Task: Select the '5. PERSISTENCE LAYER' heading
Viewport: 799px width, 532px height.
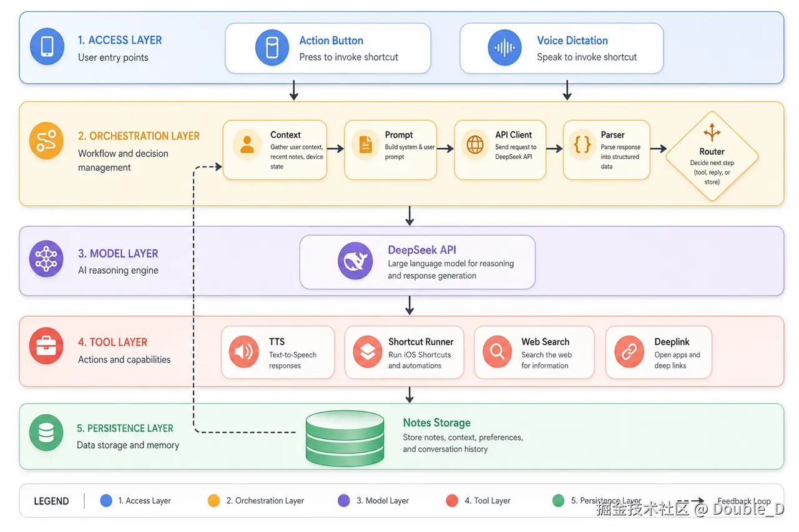Action: pos(125,428)
